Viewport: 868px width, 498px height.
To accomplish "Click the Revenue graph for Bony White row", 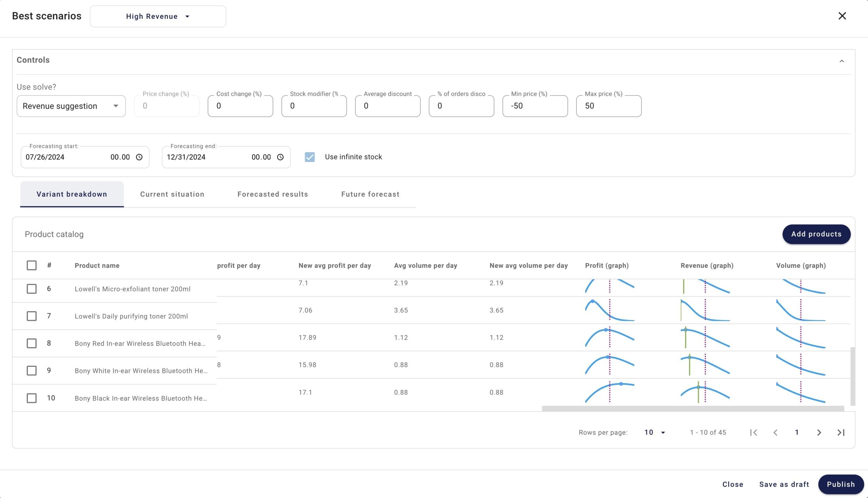I will tap(705, 365).
